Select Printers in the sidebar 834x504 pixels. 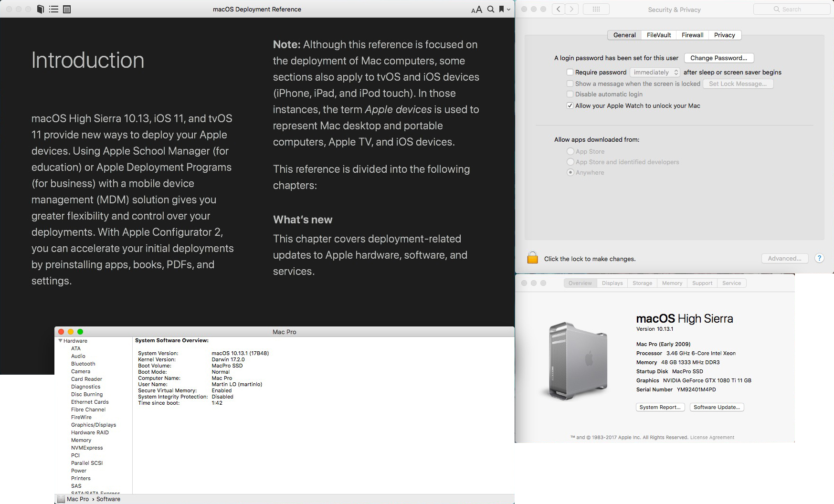[x=81, y=478]
